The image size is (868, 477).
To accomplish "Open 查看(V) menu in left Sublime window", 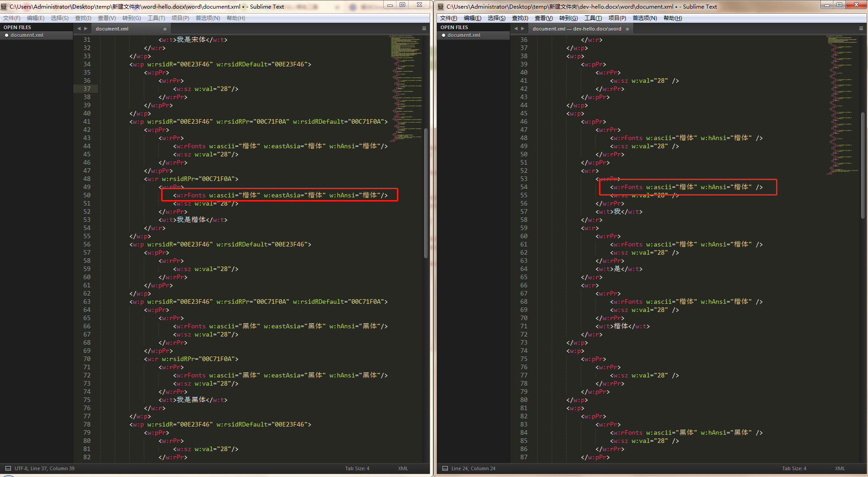I will point(107,18).
